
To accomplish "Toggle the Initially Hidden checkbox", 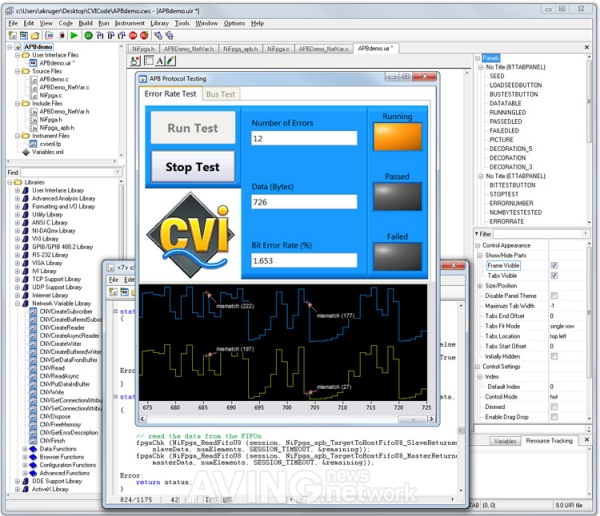I will (x=554, y=356).
